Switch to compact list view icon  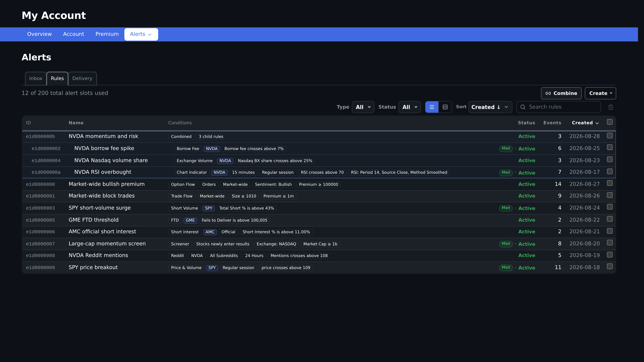point(432,107)
